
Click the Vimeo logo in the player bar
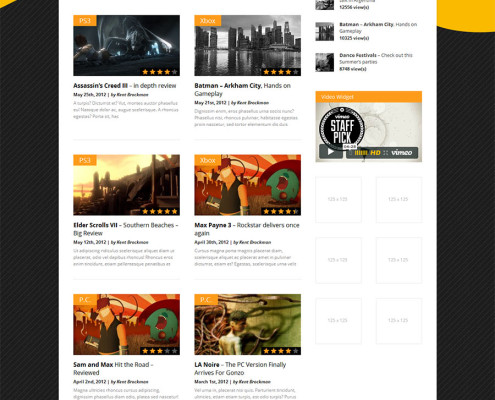[x=402, y=153]
